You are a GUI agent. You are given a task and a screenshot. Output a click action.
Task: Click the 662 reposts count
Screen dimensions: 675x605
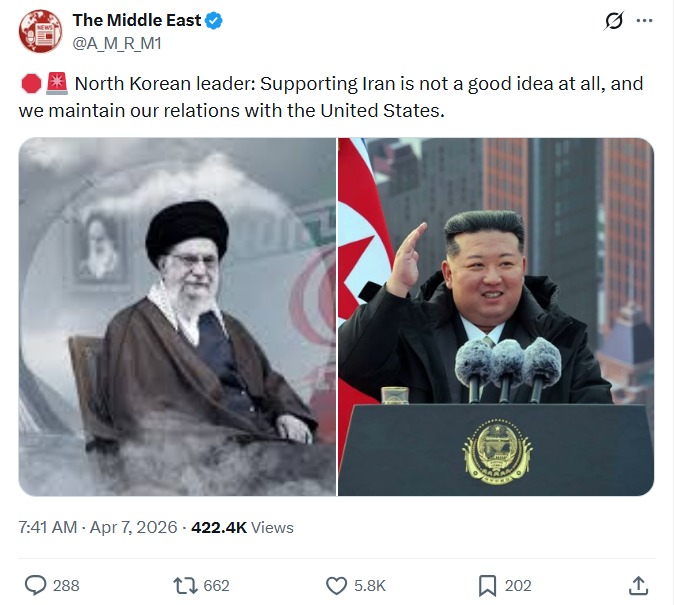[x=216, y=586]
